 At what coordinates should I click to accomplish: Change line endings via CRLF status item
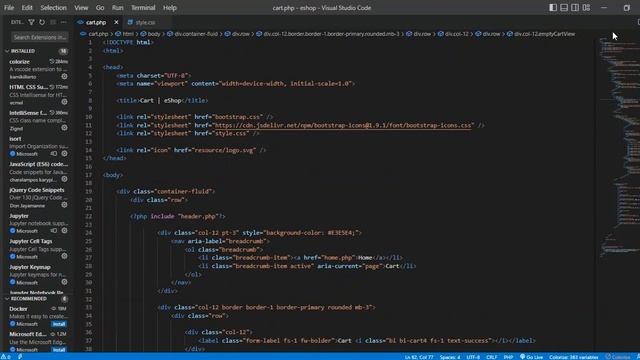(491, 357)
